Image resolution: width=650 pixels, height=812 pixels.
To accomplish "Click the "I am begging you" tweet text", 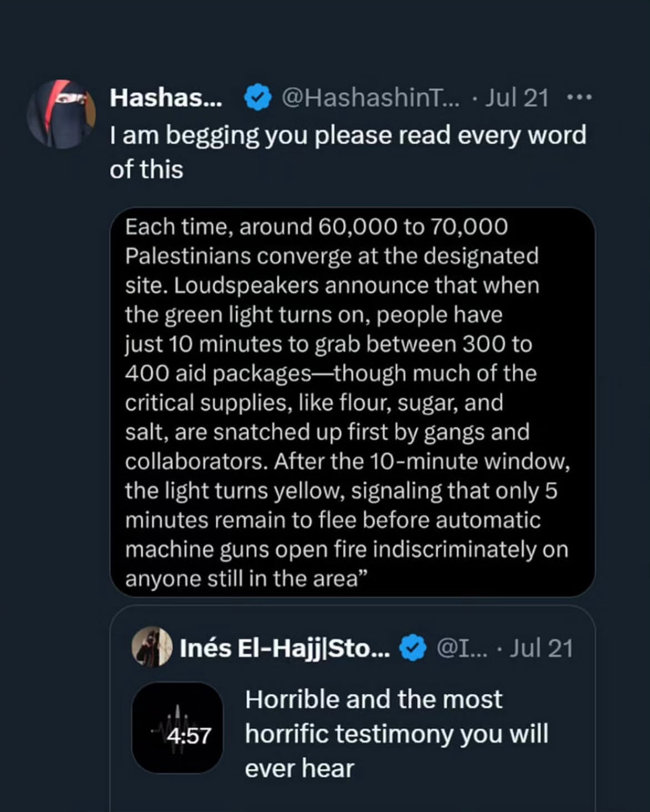I will click(x=348, y=135).
